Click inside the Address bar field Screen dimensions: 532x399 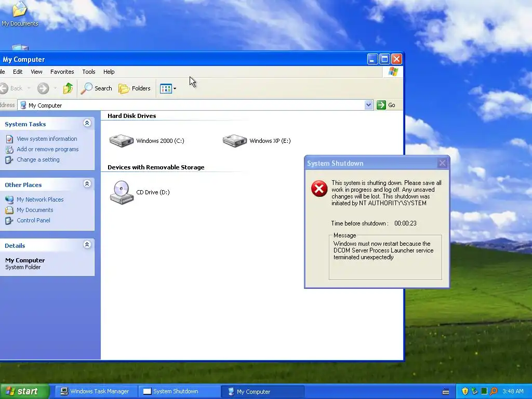pyautogui.click(x=195, y=105)
